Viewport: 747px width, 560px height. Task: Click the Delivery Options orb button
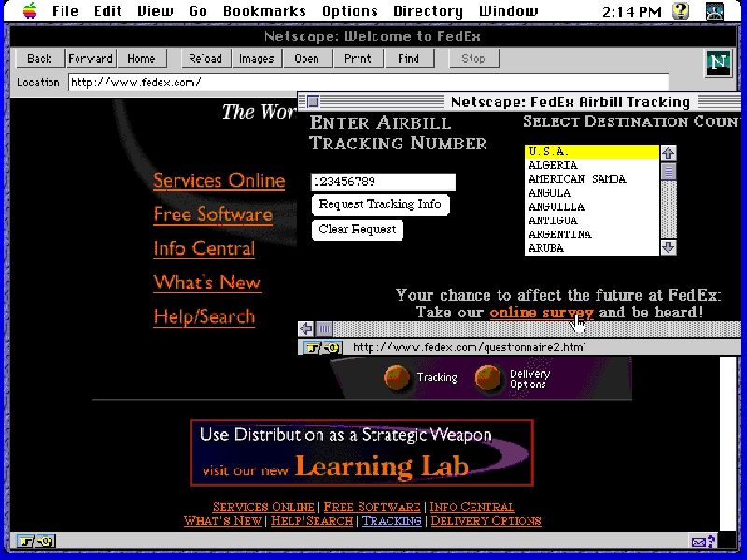(488, 378)
